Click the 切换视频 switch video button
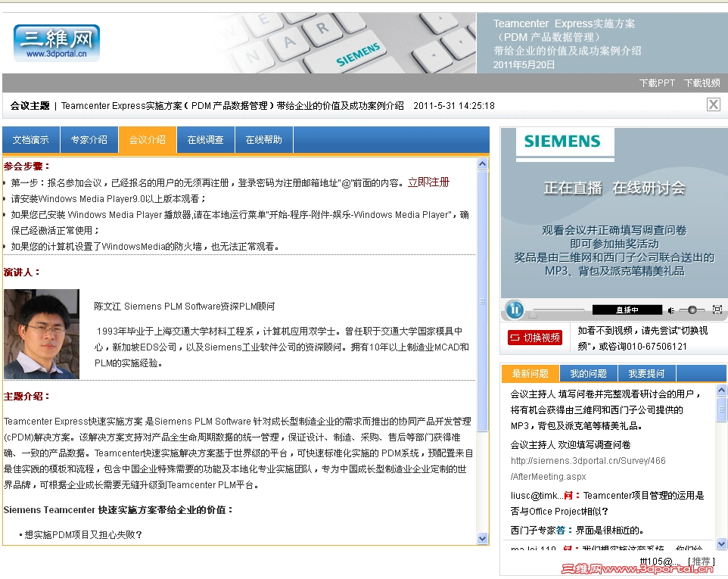 tap(535, 338)
